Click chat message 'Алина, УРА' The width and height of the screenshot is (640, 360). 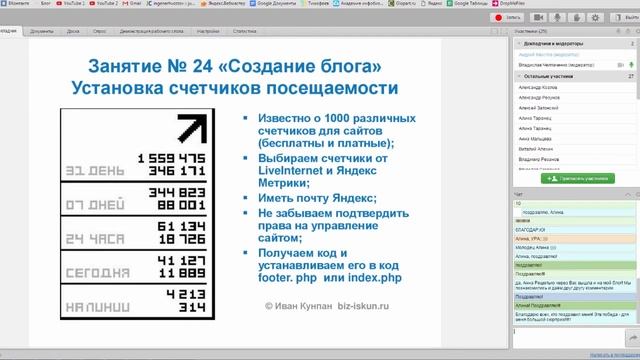(x=575, y=239)
